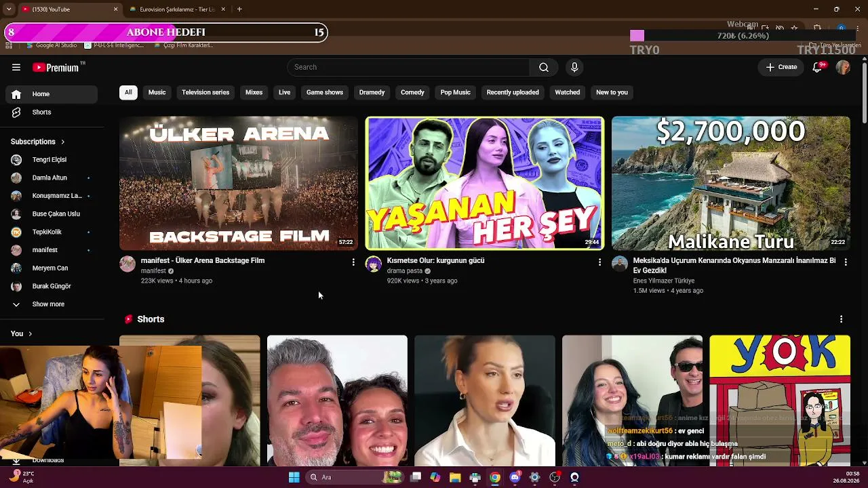Open the account avatar menu
This screenshot has width=868, height=488.
[843, 67]
